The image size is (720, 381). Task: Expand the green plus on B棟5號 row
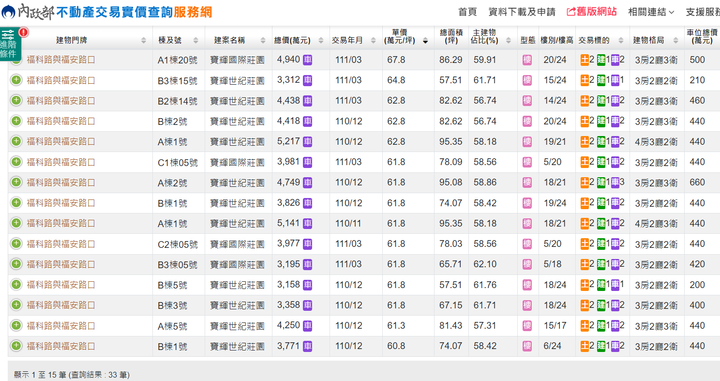16,285
